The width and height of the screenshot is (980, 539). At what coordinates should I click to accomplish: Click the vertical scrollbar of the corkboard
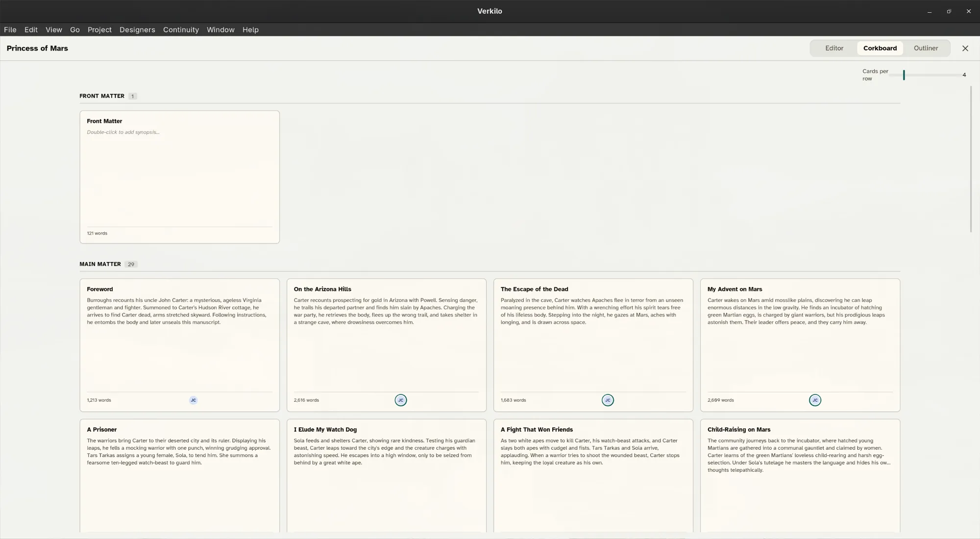[971, 159]
